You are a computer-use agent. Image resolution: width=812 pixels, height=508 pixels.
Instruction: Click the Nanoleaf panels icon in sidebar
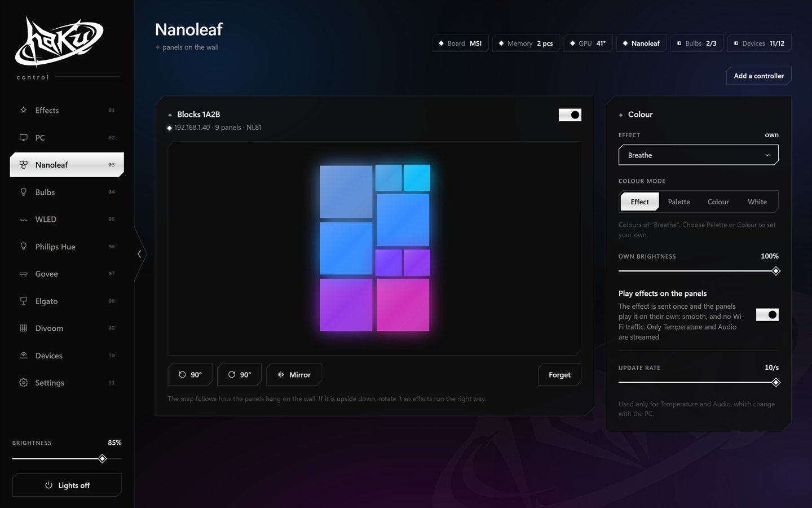pos(23,165)
